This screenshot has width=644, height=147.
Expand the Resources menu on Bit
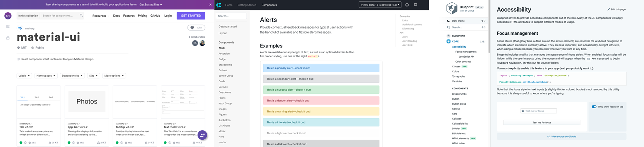coord(101,16)
